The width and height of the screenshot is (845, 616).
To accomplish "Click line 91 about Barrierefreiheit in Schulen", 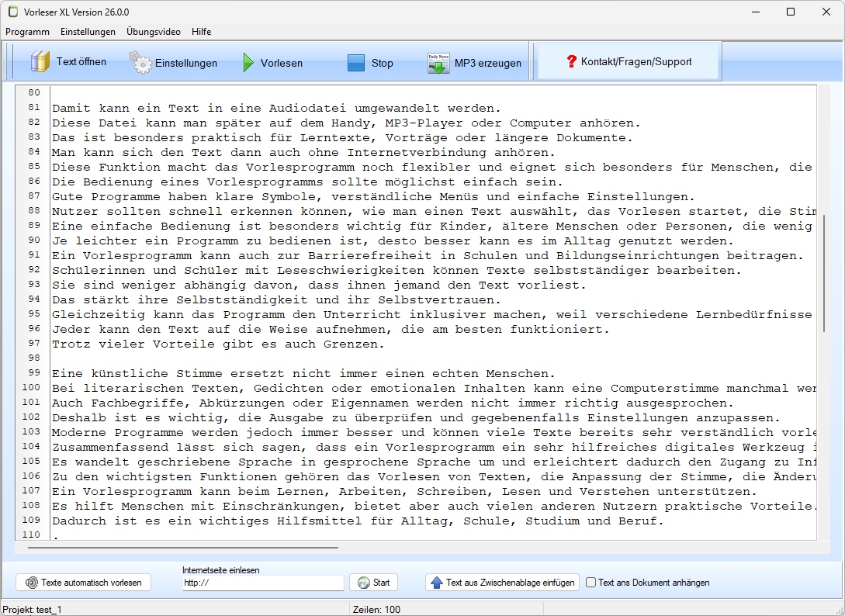I will (x=428, y=255).
